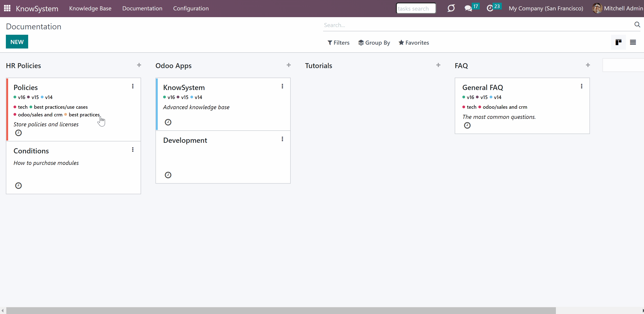Open the Configuration menu
This screenshot has height=314, width=644.
pyautogui.click(x=191, y=9)
